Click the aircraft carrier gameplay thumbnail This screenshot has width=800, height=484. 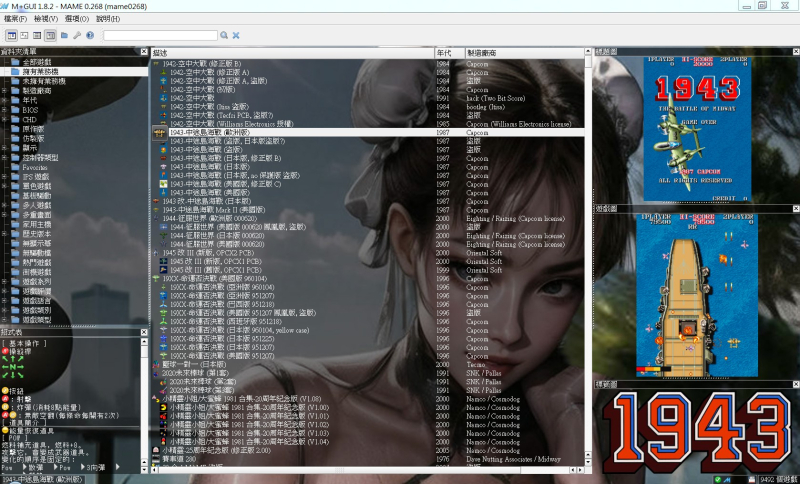[697, 295]
